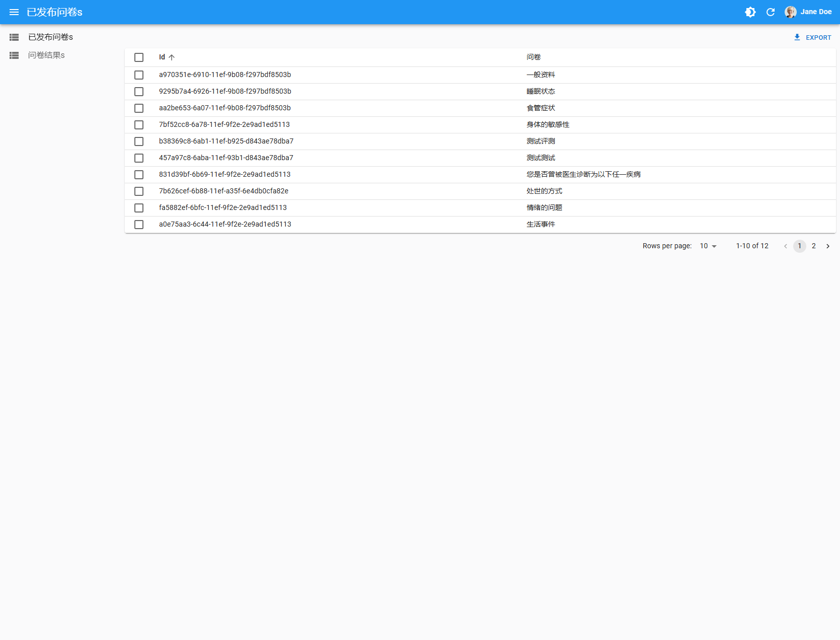Open the Rows per page dropdown

click(708, 246)
